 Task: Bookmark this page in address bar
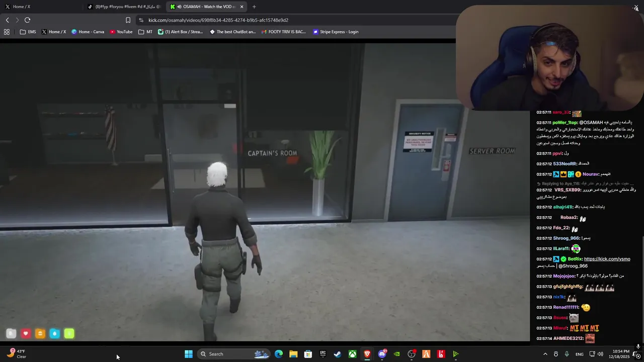pyautogui.click(x=128, y=20)
